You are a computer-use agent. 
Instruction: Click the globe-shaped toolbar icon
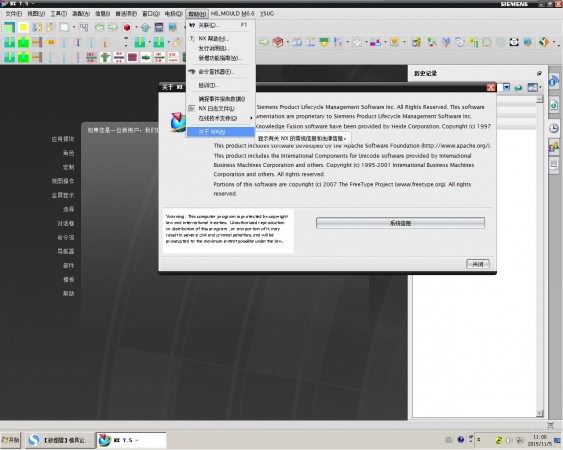coord(145,27)
